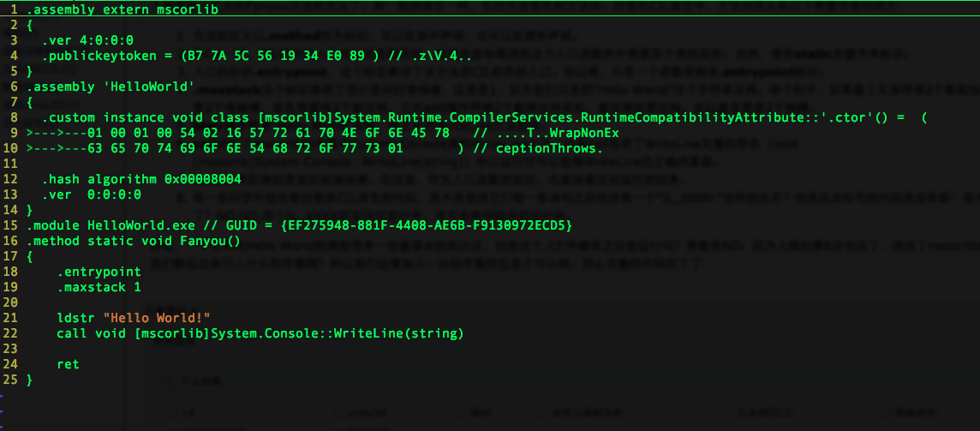Click the ".hash algorithm 0x00008004" line
This screenshot has width=980, height=431.
[x=141, y=179]
